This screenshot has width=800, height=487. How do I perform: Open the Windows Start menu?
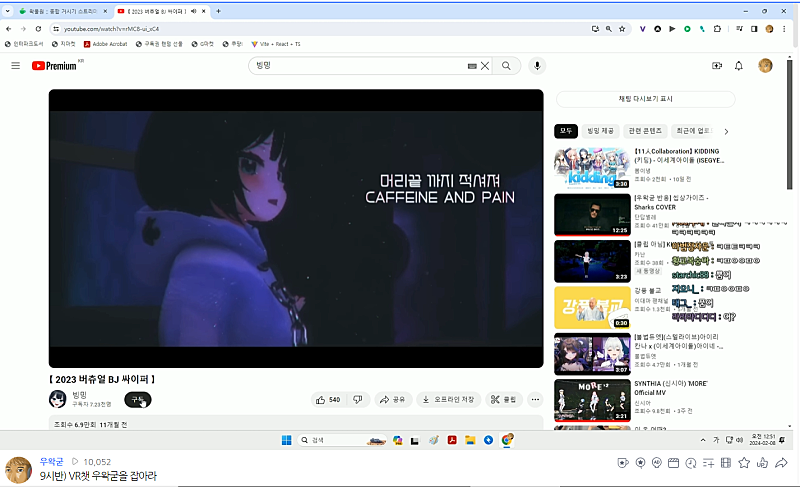(286, 440)
